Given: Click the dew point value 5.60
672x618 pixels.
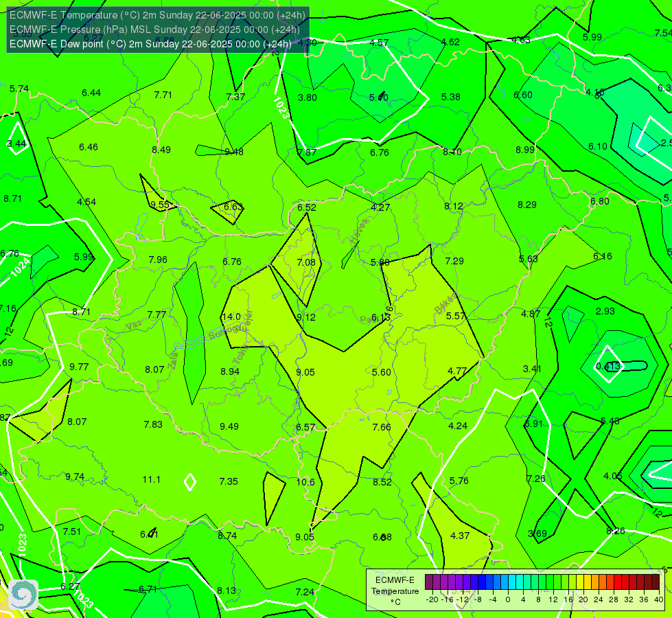Looking at the screenshot, I should (382, 372).
